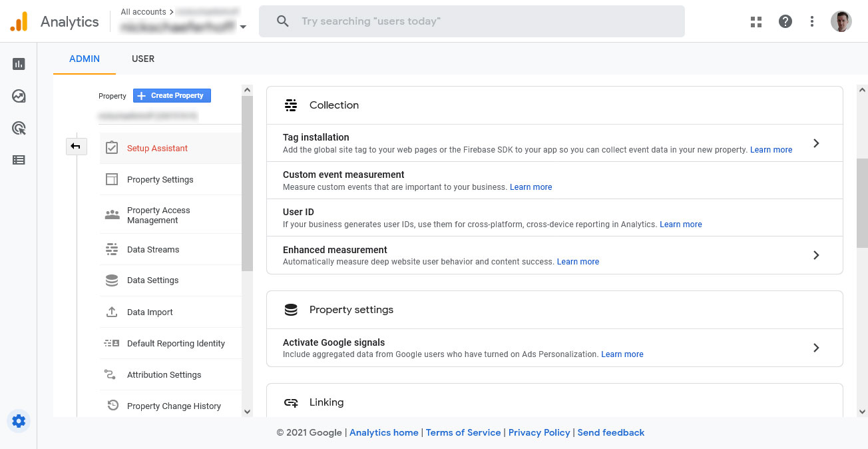Open the Reports bar-chart icon in sidebar
Image resolution: width=868 pixels, height=449 pixels.
click(x=19, y=64)
